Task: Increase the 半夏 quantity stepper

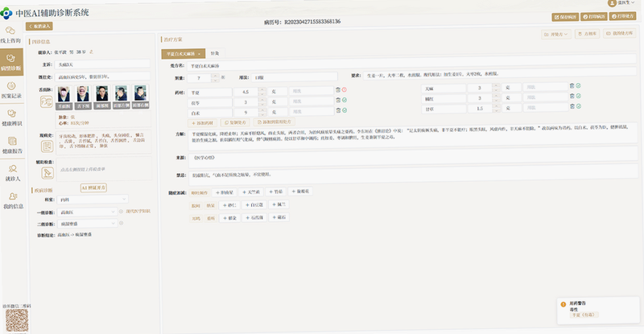Action: point(262,90)
